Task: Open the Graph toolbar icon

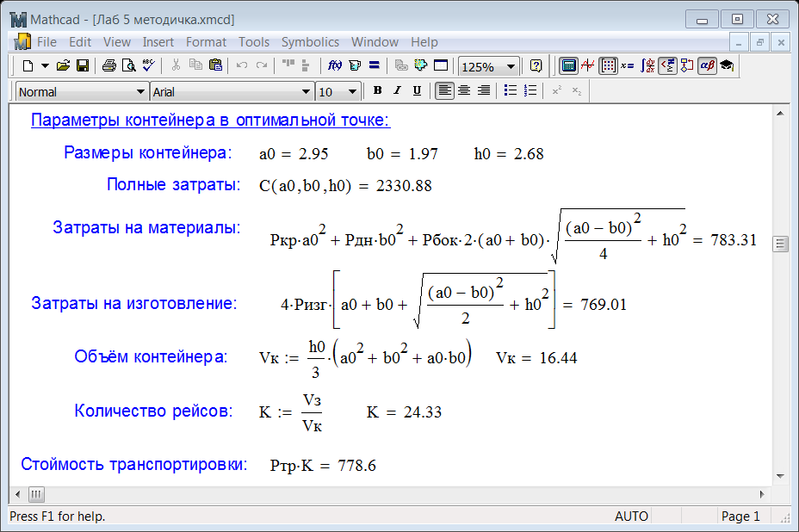Action: click(x=588, y=65)
